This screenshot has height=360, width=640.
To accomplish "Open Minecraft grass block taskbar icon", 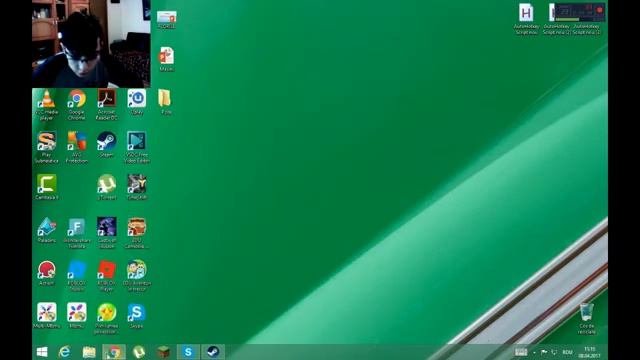I will (163, 352).
